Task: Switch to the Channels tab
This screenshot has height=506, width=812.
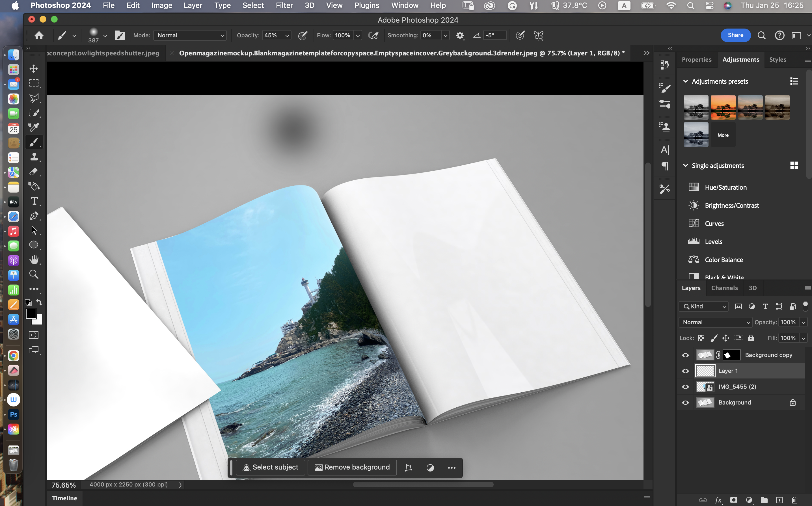Action: pyautogui.click(x=724, y=288)
